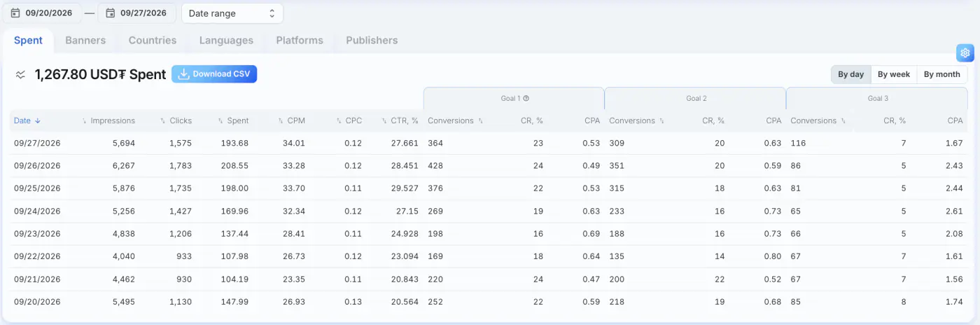Download CSV report
This screenshot has height=325, width=980.
[x=214, y=74]
